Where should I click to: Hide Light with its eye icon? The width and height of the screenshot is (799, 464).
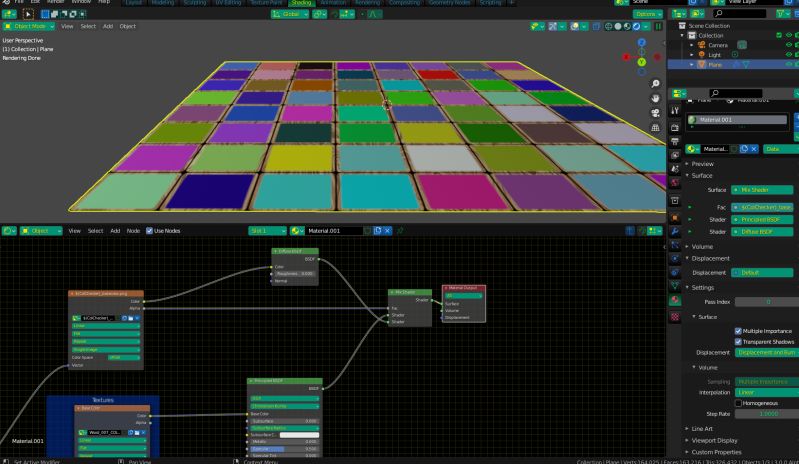point(789,54)
